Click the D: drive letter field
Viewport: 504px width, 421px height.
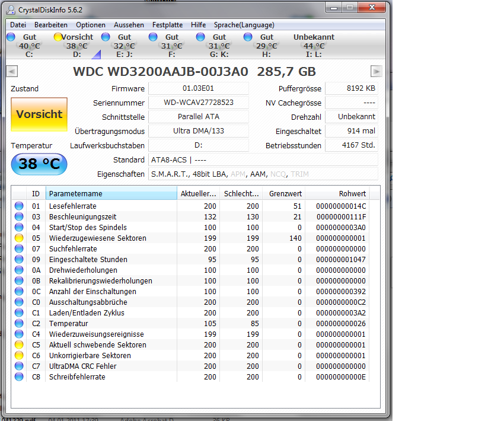[x=198, y=145]
